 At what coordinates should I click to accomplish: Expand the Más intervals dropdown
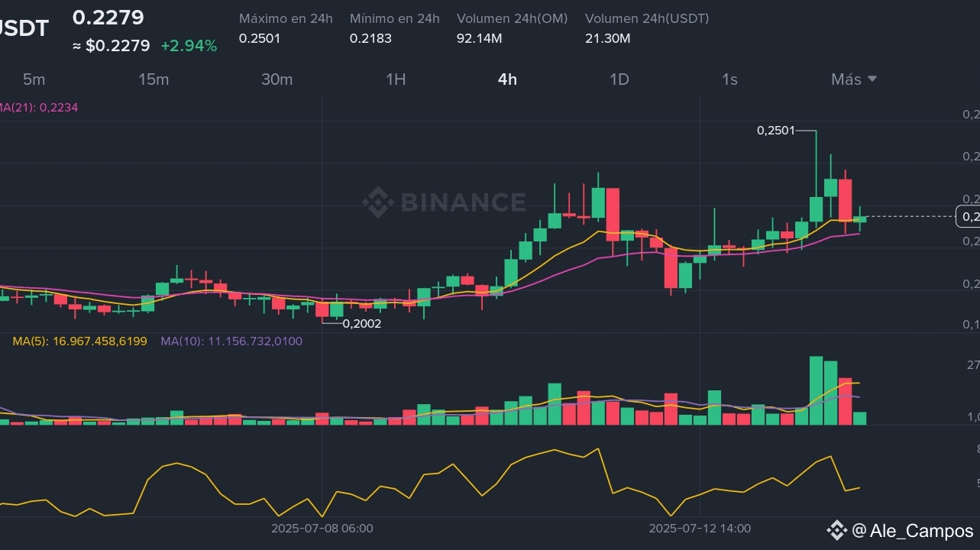[x=854, y=79]
